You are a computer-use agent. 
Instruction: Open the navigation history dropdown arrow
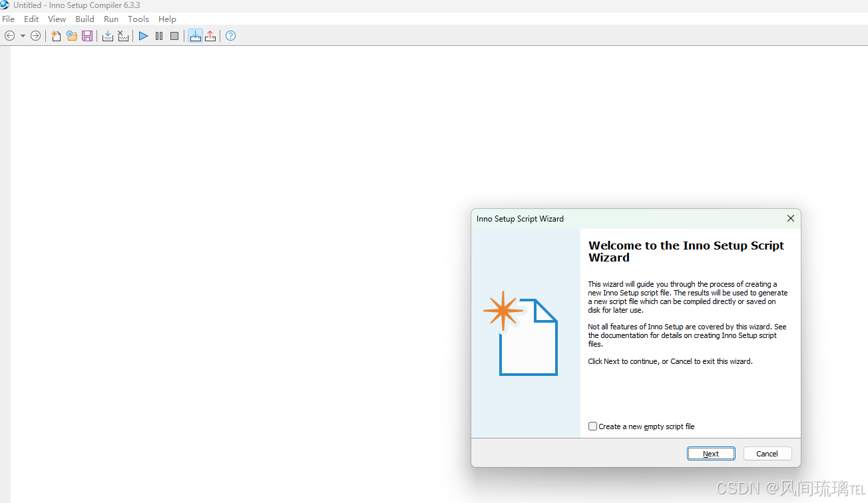coord(23,36)
